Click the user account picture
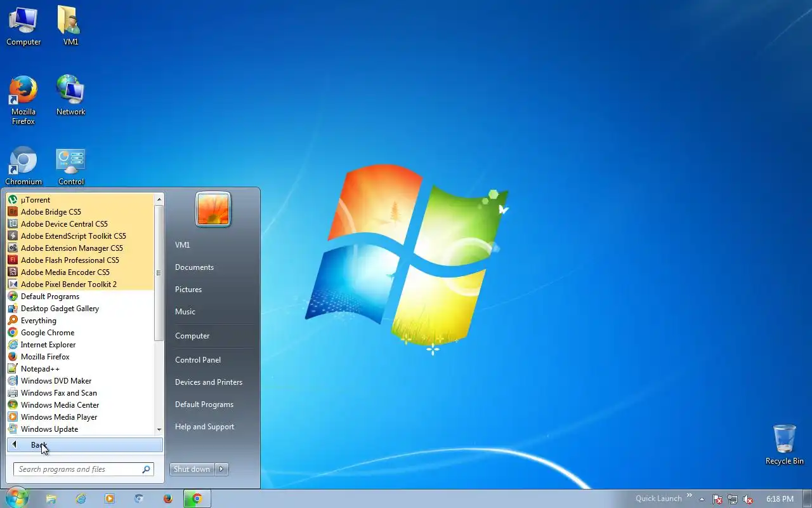The height and width of the screenshot is (508, 812). click(x=213, y=209)
